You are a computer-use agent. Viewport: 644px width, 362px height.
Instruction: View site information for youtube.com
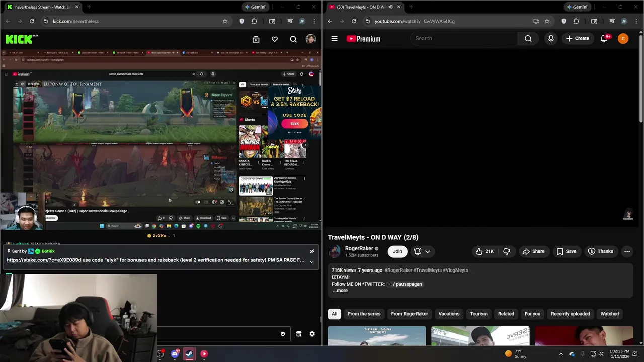pos(368,21)
